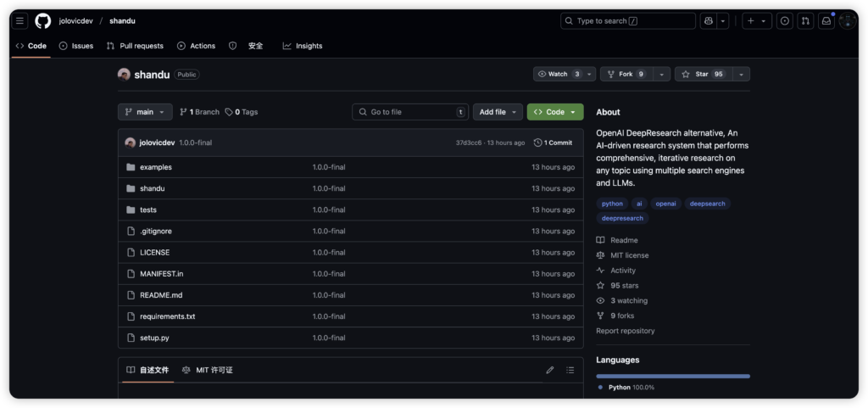
Task: Open the README.md file
Action: (161, 295)
